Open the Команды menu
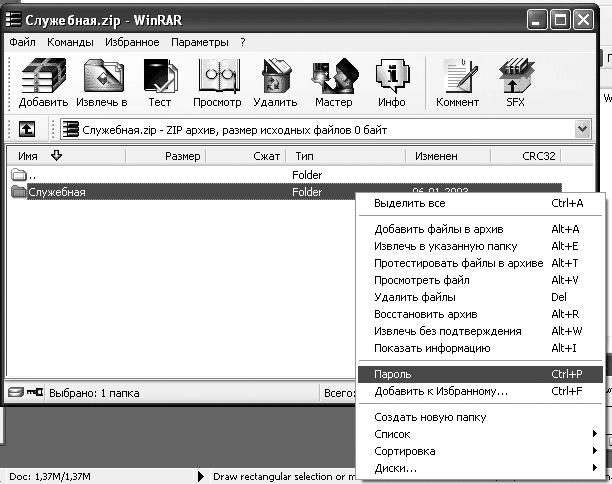 [70, 42]
